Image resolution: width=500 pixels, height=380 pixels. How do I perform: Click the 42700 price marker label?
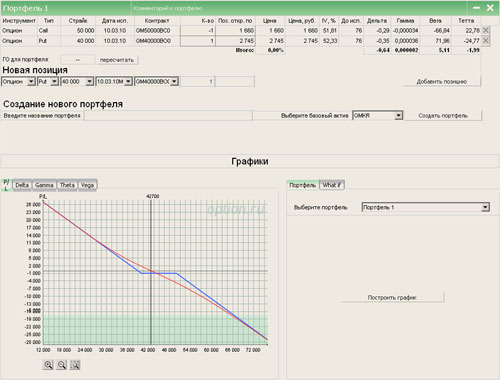153,196
